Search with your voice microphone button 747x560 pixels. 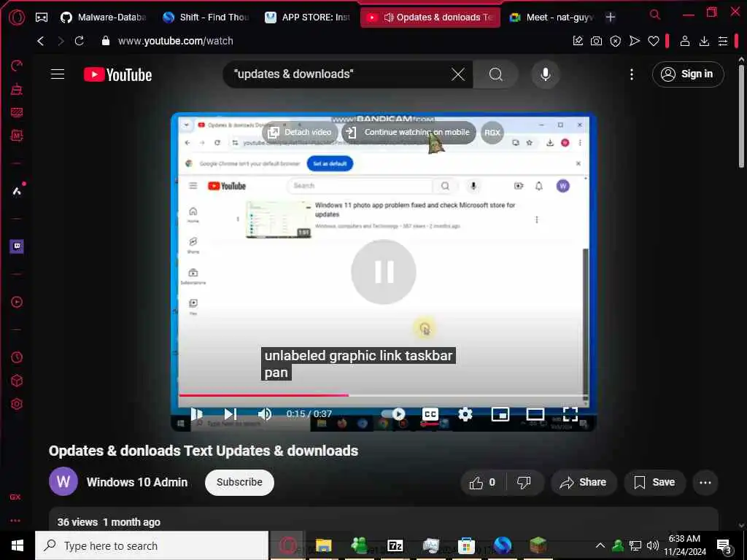546,74
